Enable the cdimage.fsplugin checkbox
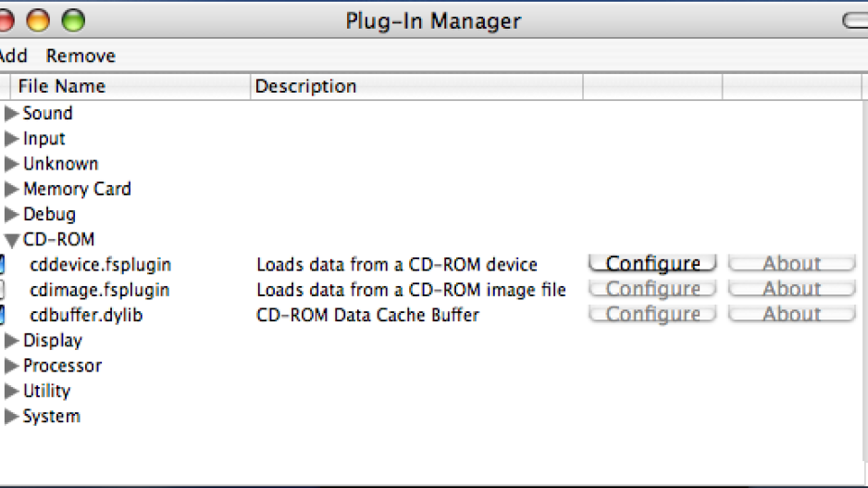The width and height of the screenshot is (868, 488). tap(2, 289)
